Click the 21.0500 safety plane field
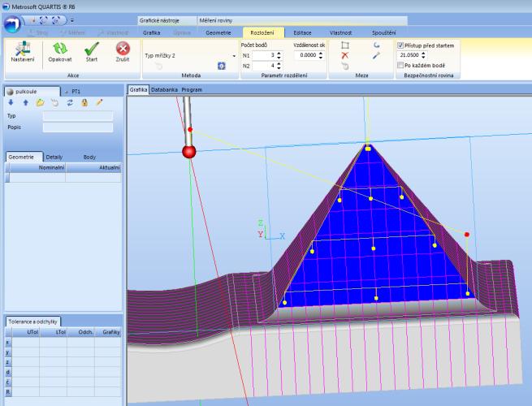Viewport: 532px width, 406px height. click(409, 55)
